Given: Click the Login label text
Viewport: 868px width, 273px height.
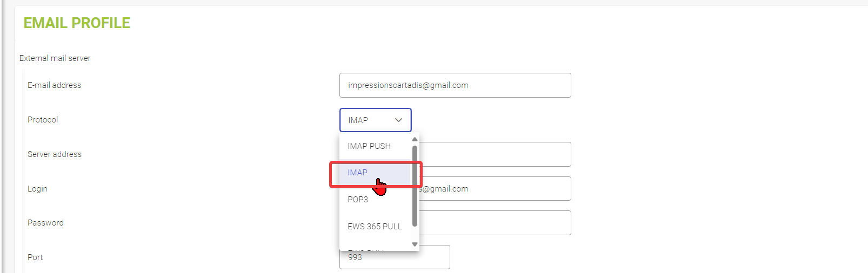Looking at the screenshot, I should point(37,189).
